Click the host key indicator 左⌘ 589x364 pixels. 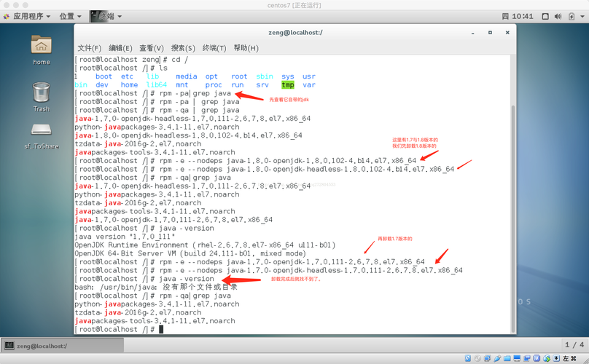[x=569, y=358]
